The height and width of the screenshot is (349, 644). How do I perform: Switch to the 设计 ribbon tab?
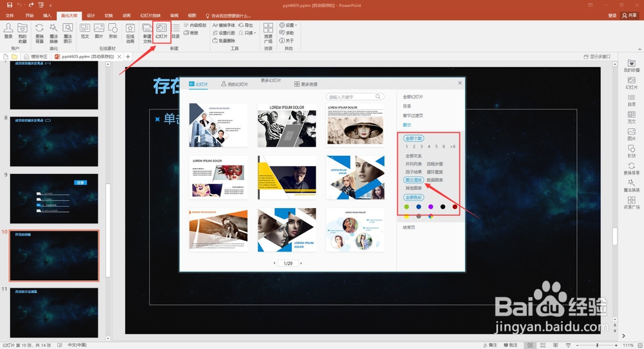coord(91,15)
